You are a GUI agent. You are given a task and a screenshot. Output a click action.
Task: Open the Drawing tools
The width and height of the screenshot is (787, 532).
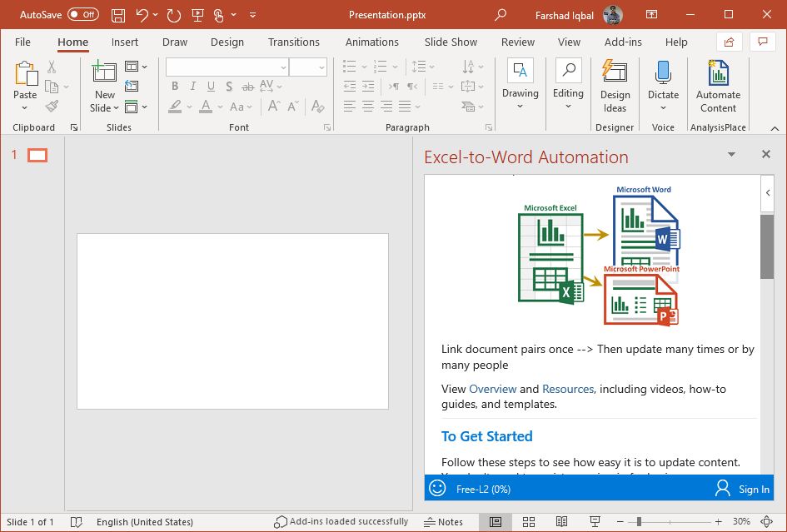[x=521, y=86]
